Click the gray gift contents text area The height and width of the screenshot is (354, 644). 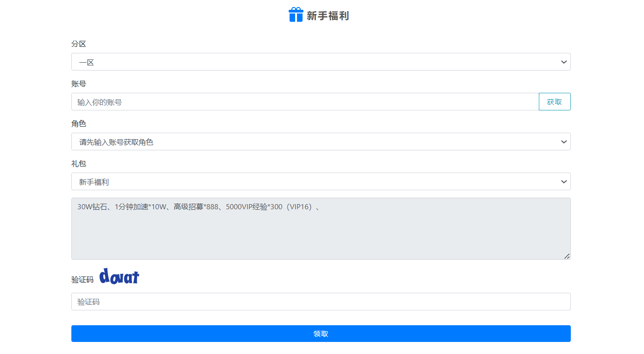pos(321,232)
